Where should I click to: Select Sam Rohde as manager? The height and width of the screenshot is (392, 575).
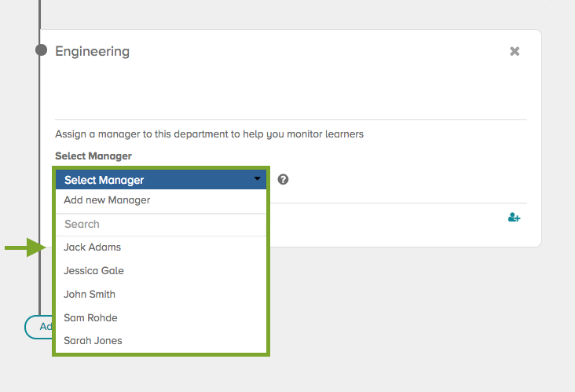[91, 318]
